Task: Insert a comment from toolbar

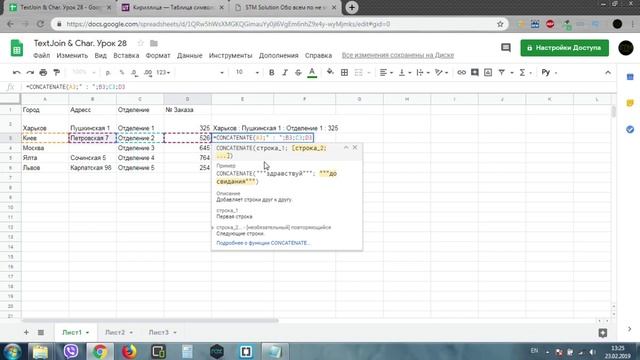Action: [475, 73]
